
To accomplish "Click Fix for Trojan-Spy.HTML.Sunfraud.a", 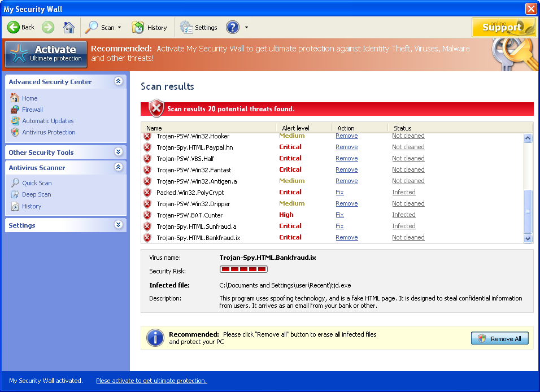I will (339, 227).
